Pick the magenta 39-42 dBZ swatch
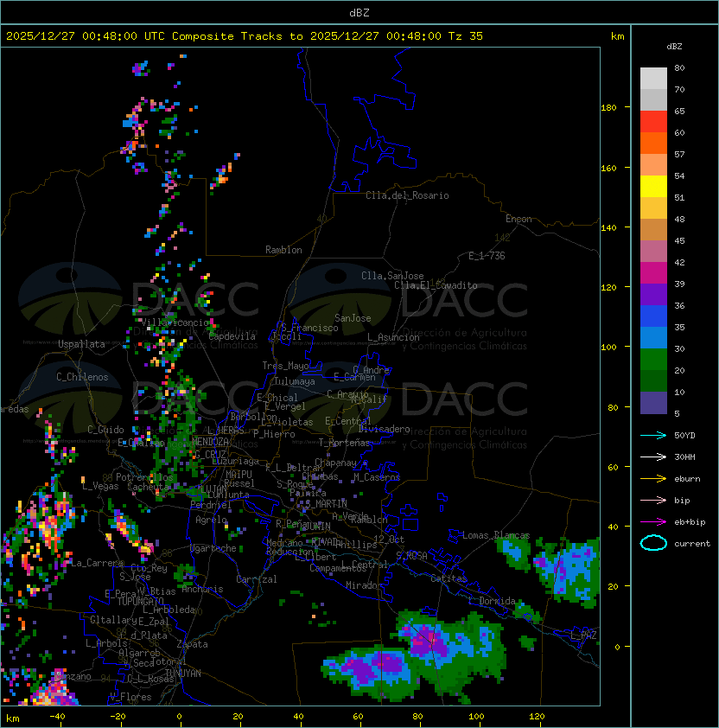The image size is (719, 728). click(x=653, y=273)
